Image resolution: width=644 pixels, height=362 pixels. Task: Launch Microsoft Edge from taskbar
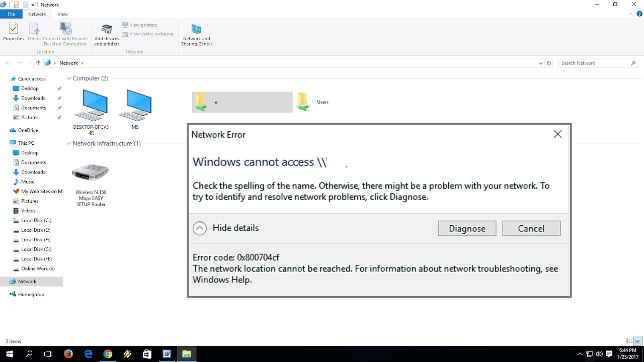[88, 354]
